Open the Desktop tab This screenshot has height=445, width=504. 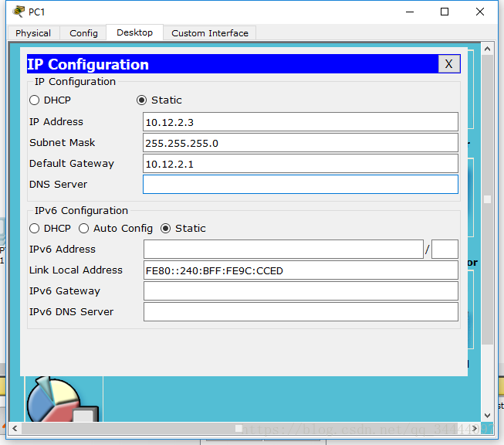click(x=134, y=32)
